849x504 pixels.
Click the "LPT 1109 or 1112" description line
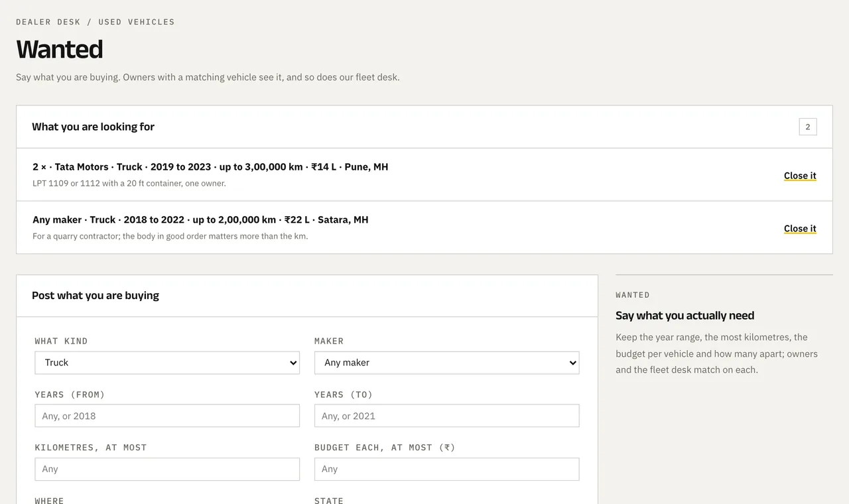click(x=129, y=183)
